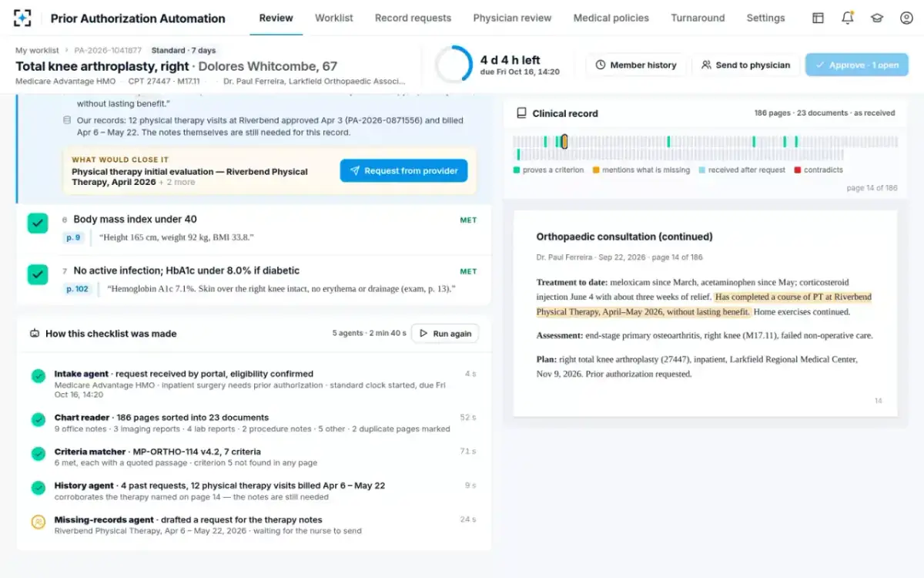
Task: Open the Physician review tab
Action: tap(512, 18)
